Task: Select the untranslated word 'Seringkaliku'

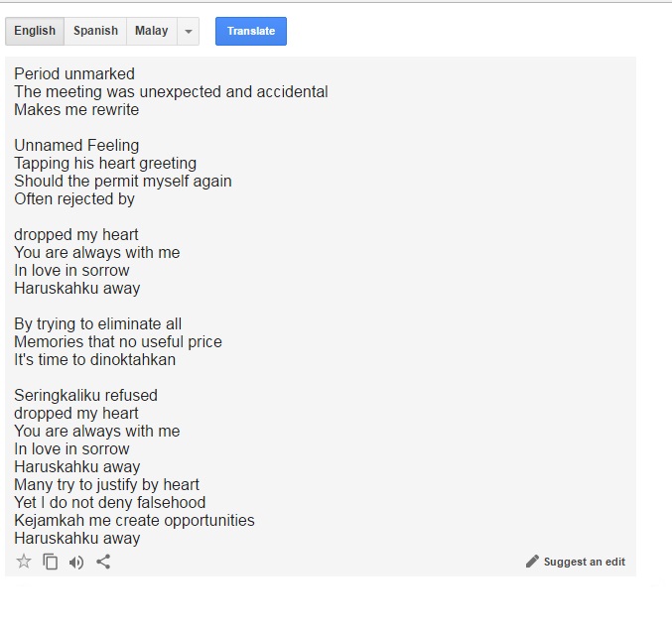Action: pos(58,395)
